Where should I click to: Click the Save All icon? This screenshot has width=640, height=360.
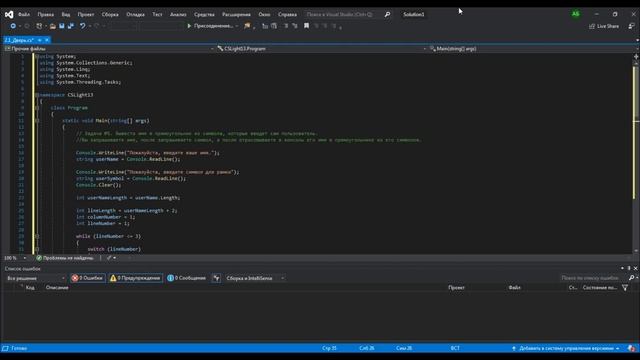tap(71, 26)
